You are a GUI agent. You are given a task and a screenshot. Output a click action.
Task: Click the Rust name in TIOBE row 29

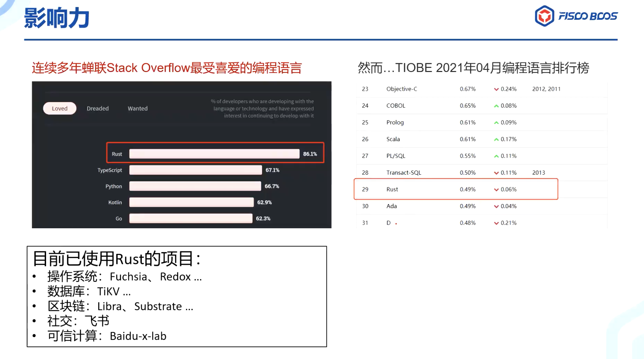click(x=392, y=189)
